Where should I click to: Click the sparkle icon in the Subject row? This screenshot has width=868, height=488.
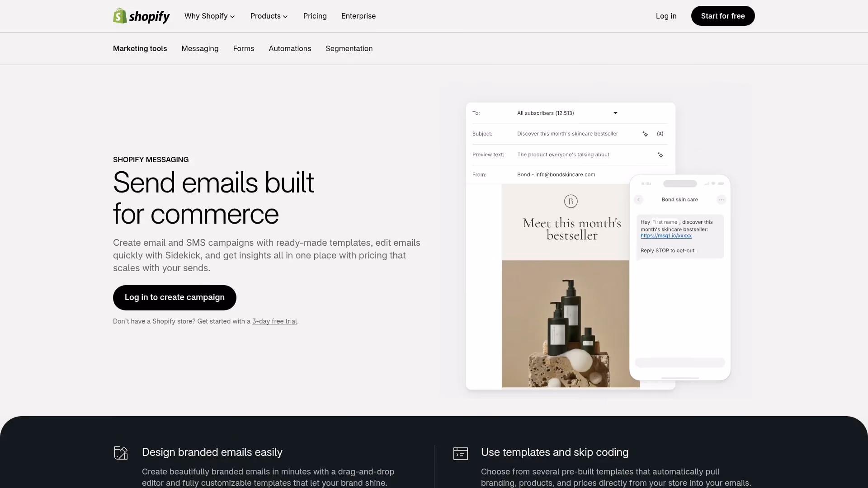645,134
